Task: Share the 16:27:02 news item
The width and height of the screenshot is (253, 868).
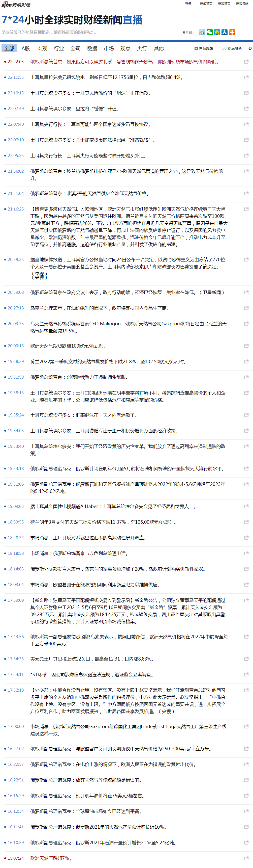Action: click(x=246, y=749)
